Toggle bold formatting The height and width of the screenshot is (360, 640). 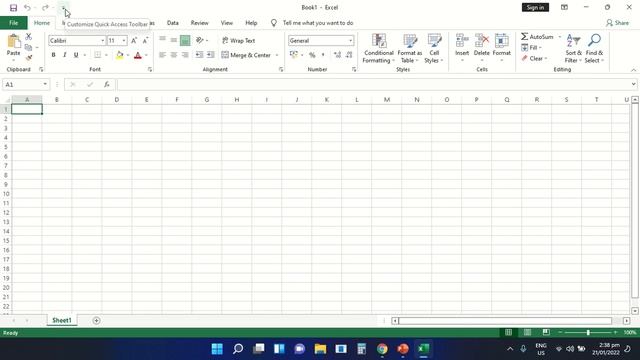[x=53, y=55]
